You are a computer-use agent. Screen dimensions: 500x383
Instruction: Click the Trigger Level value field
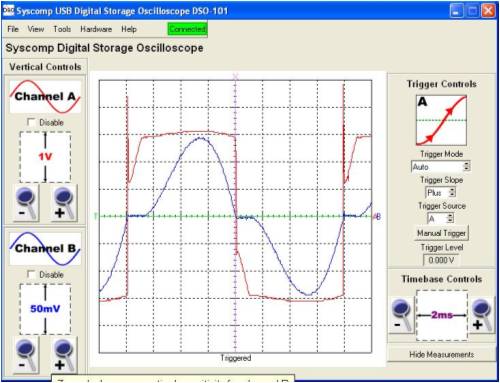pyautogui.click(x=441, y=260)
